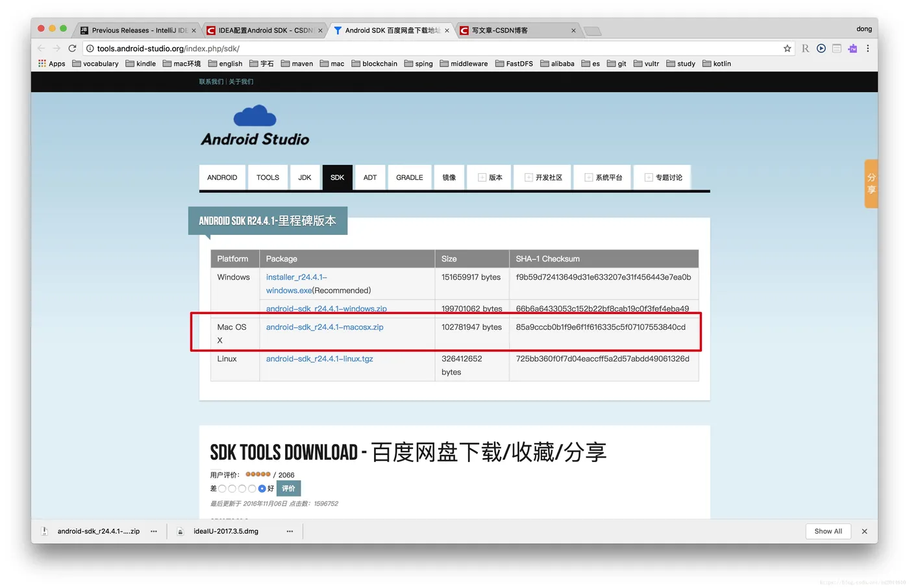The image size is (909, 588).
Task: Open the 镜像 navigation tab
Action: tap(449, 177)
